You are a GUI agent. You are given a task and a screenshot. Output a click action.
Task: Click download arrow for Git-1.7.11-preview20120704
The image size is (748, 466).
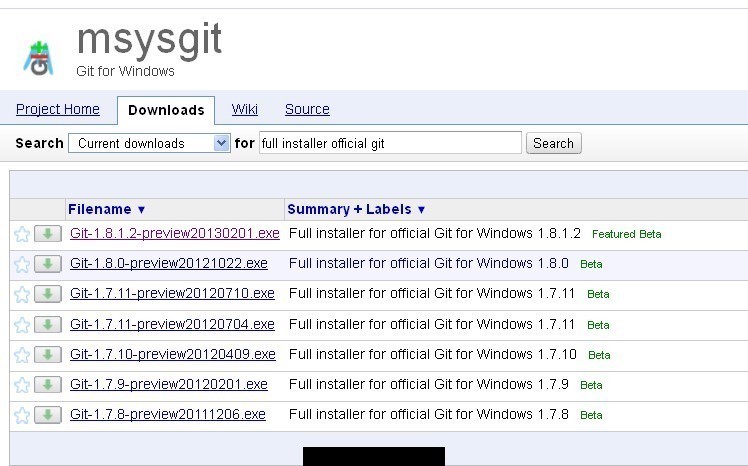click(x=48, y=325)
